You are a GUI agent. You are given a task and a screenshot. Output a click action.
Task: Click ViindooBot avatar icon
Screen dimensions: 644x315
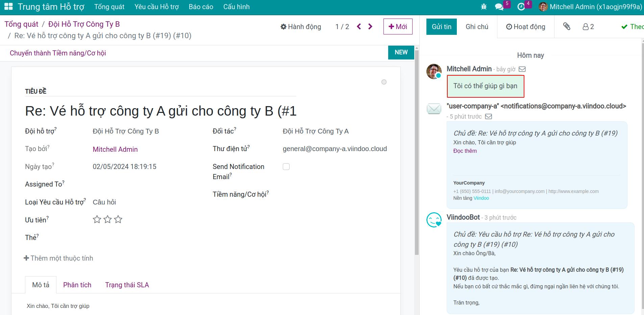point(434,220)
